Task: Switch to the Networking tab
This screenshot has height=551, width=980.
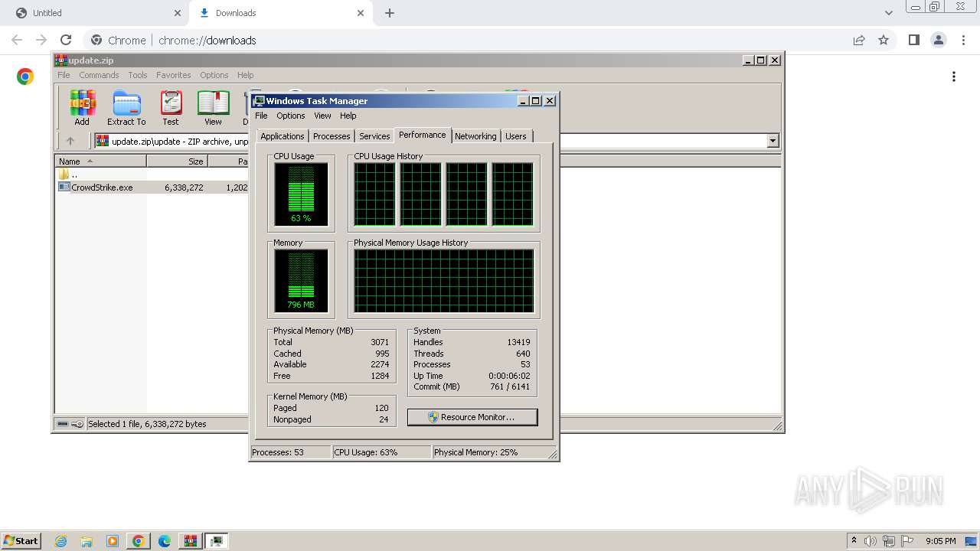Action: point(475,136)
